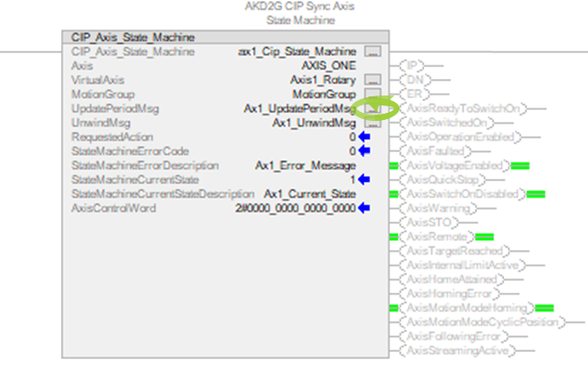The width and height of the screenshot is (588, 380).
Task: Select the AxisFollowingError output coil
Action: (x=454, y=336)
